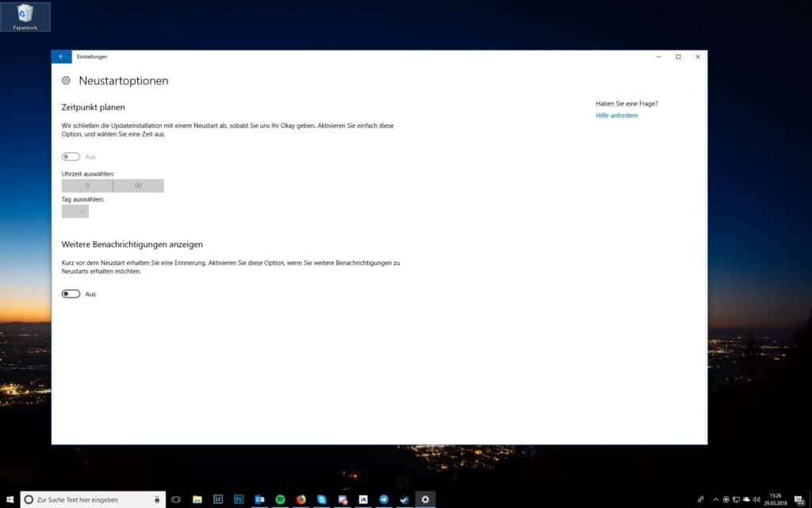The image size is (812, 508).
Task: Start Skype from the taskbar
Action: tap(320, 499)
